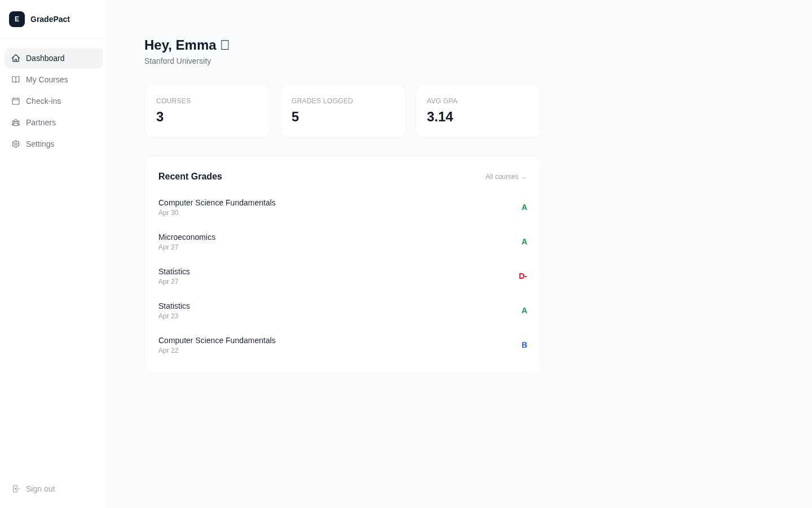
Task: Click the My Courses book icon
Action: coord(16,80)
